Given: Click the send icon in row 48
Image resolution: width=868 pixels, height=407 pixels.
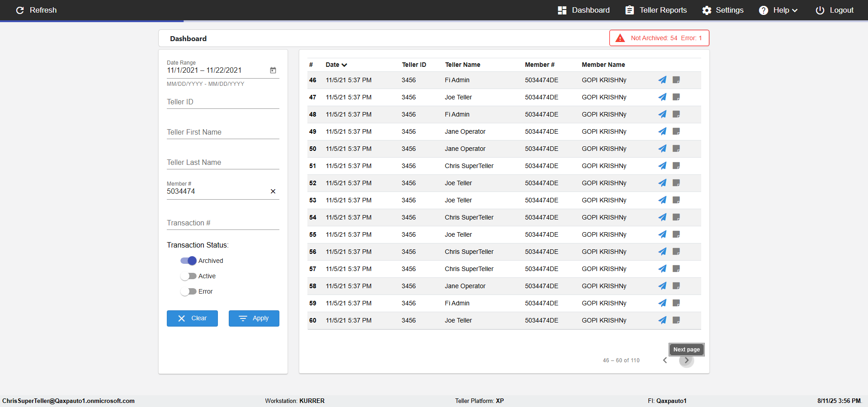Looking at the screenshot, I should (x=662, y=114).
